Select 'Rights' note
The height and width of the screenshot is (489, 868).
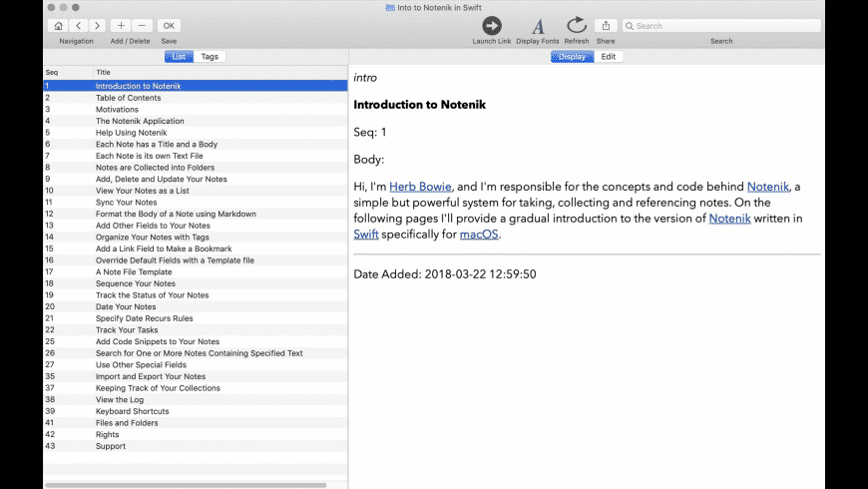click(x=196, y=435)
